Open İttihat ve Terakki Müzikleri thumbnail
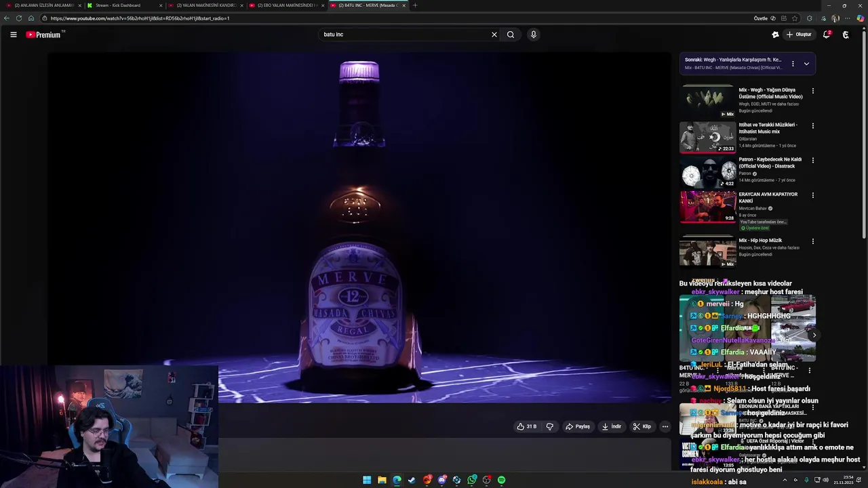This screenshot has height=488, width=868. click(707, 137)
